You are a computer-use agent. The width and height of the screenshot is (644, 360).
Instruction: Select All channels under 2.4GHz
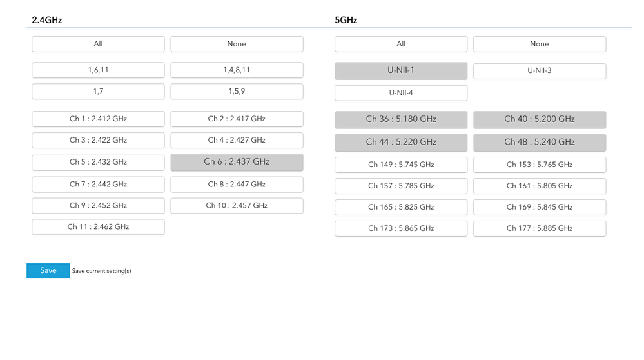[x=98, y=44]
